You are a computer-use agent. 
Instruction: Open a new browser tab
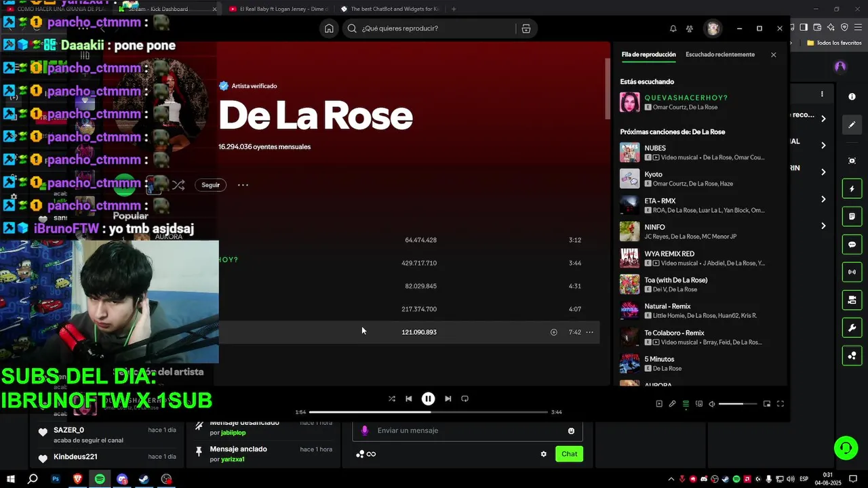454,9
